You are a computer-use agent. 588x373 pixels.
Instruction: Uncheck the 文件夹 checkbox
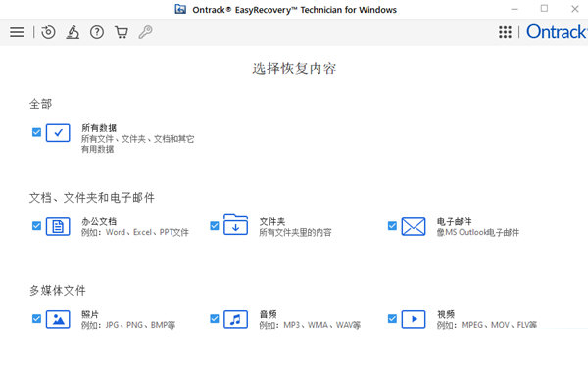pos(214,226)
